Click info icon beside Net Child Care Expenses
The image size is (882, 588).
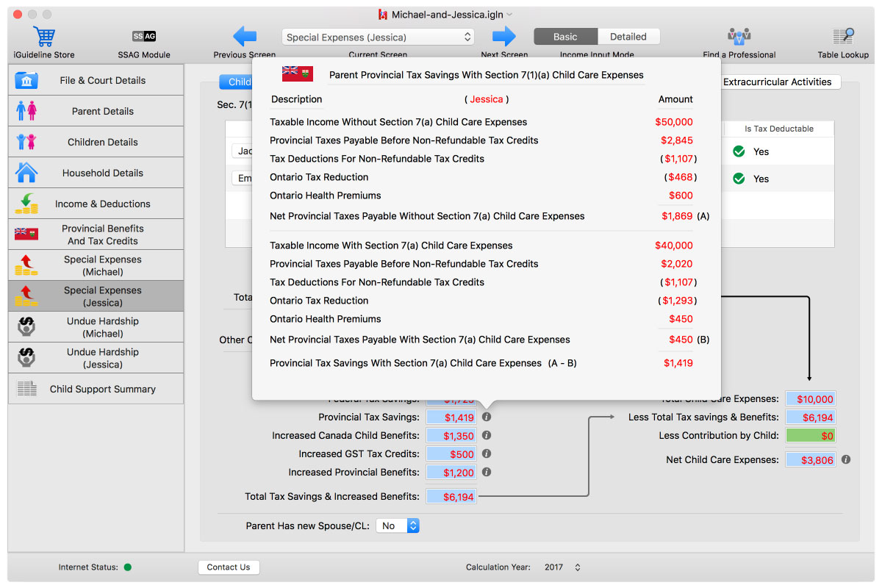(x=846, y=459)
